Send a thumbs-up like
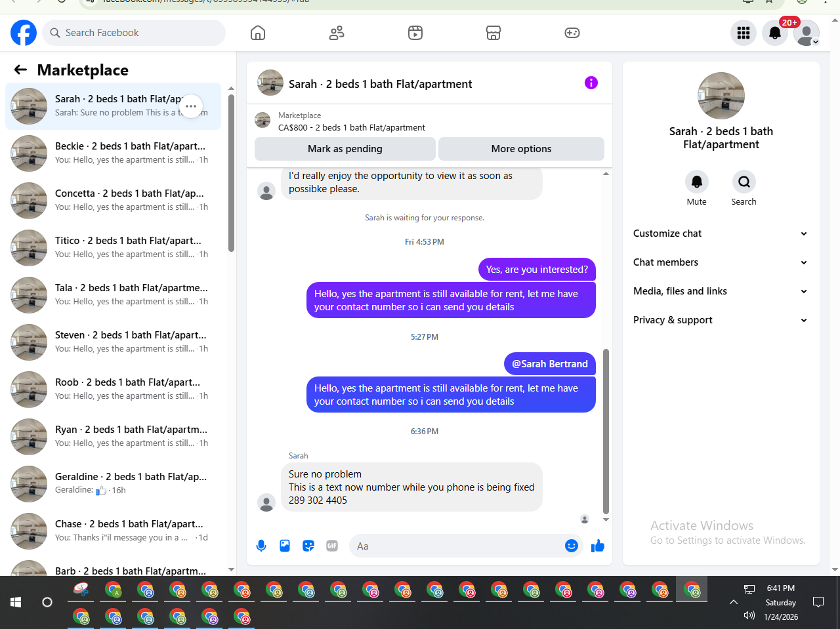The width and height of the screenshot is (840, 629). [598, 546]
